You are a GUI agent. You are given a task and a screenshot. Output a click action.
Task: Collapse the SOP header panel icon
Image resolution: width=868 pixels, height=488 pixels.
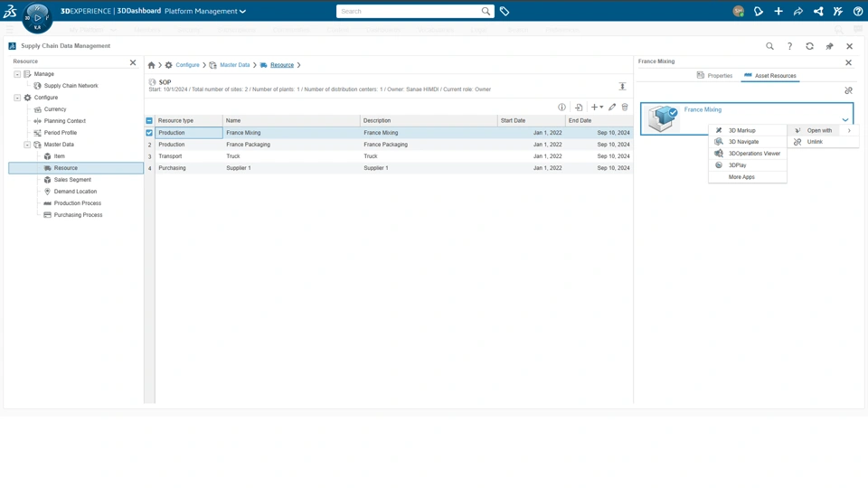pos(622,86)
